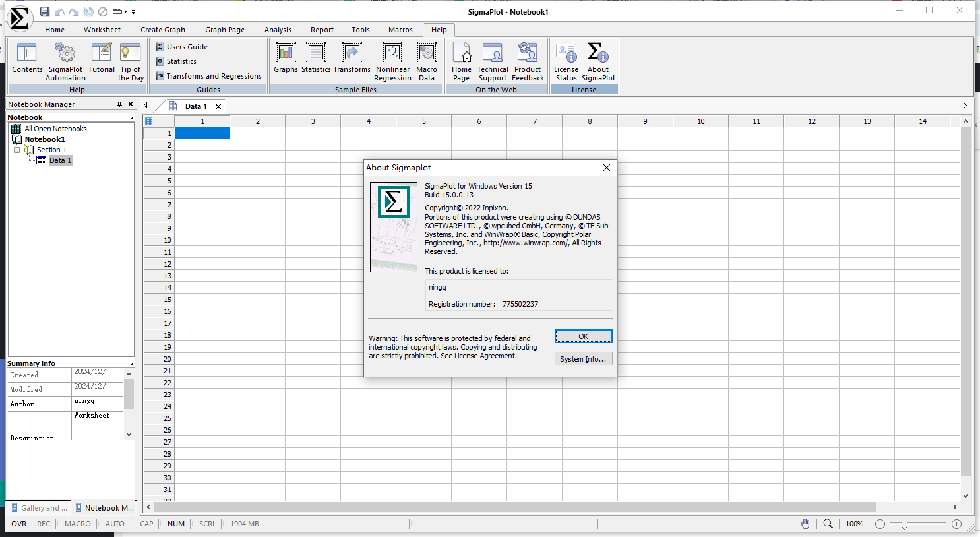Check License Status

[566, 61]
